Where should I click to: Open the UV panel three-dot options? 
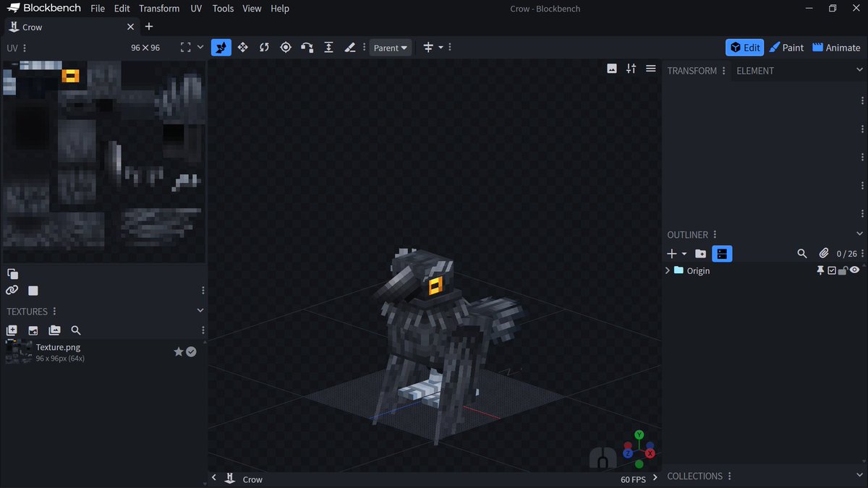(25, 48)
